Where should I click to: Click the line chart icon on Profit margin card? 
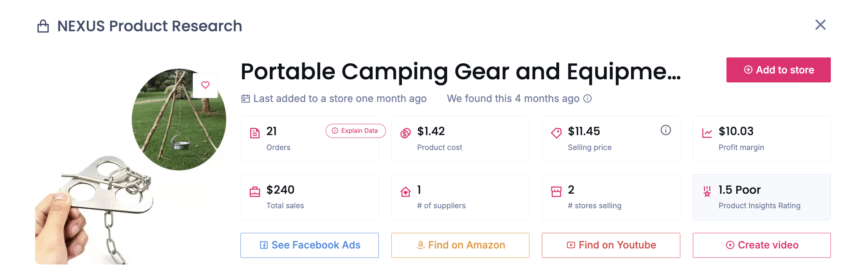[x=708, y=132]
